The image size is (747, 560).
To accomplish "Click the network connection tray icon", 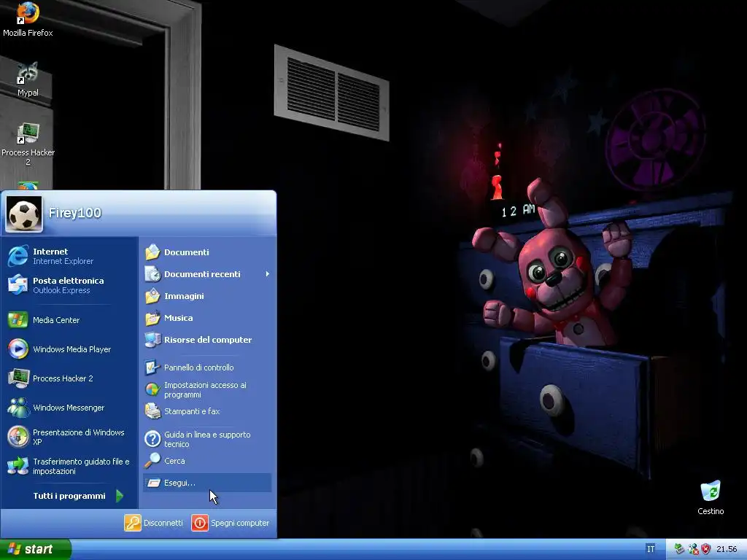I will click(693, 549).
